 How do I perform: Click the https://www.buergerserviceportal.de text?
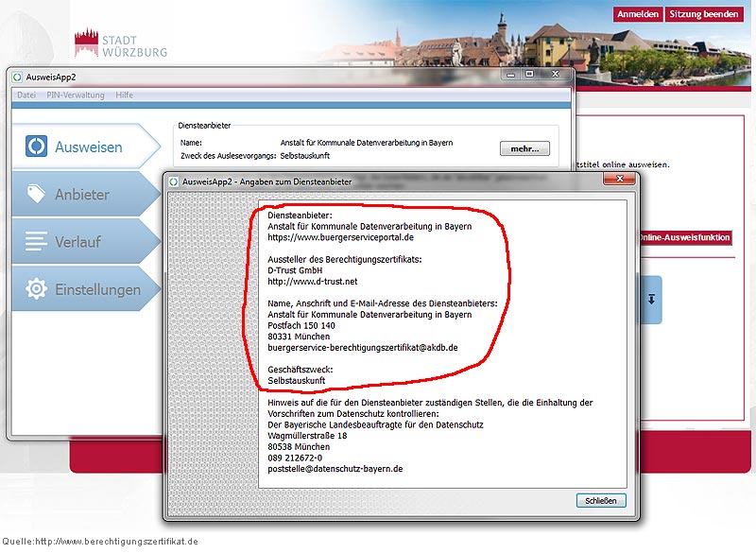[341, 237]
